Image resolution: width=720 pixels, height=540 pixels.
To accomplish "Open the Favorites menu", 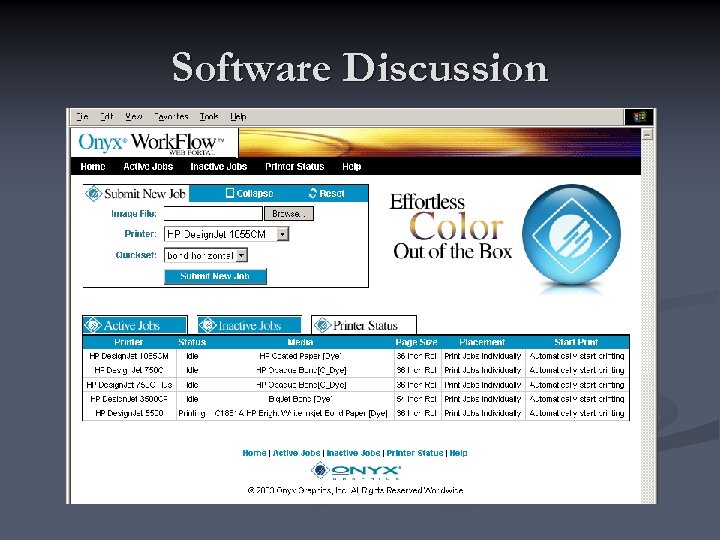I will [x=171, y=117].
